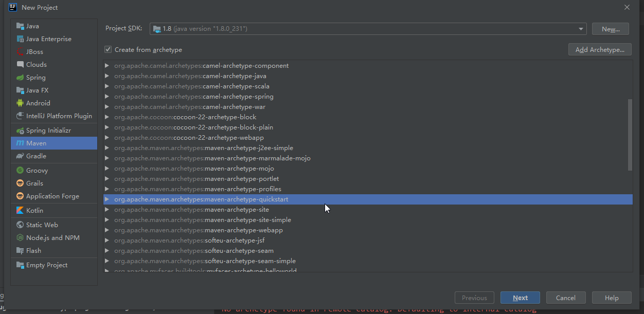This screenshot has width=644, height=314.
Task: Click the Empty Project icon
Action: [20, 265]
